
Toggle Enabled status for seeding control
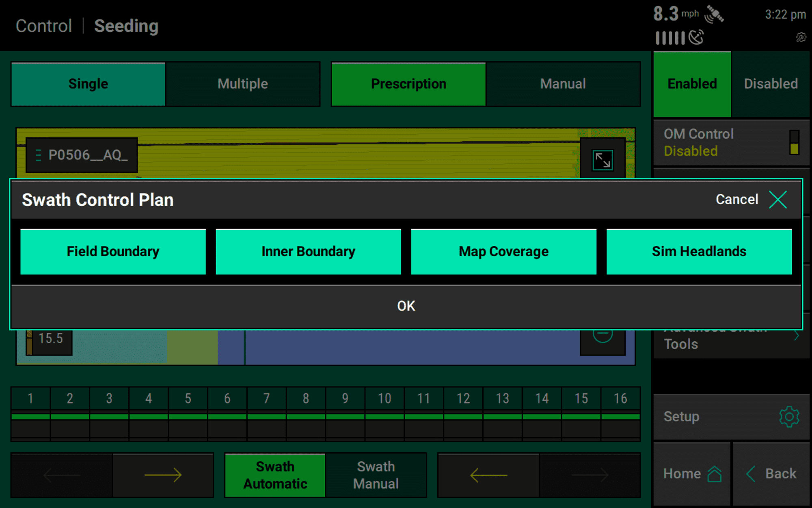692,84
